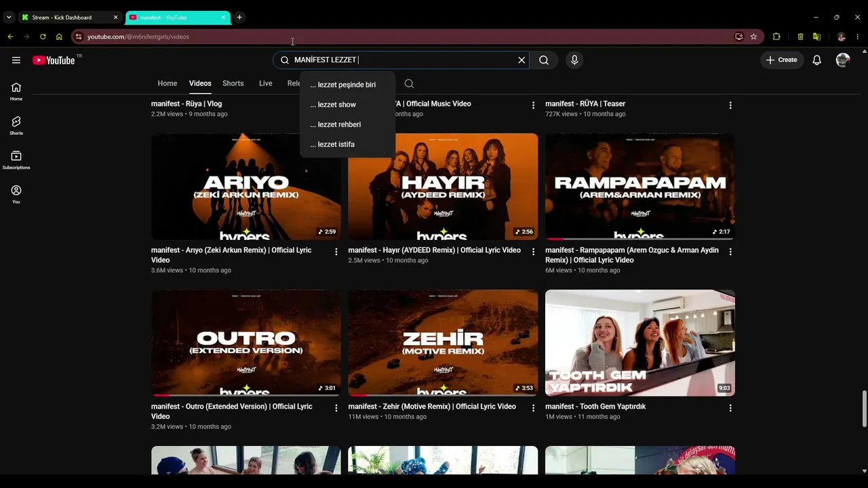Click the search magnifier button
The image size is (868, 488).
click(544, 60)
